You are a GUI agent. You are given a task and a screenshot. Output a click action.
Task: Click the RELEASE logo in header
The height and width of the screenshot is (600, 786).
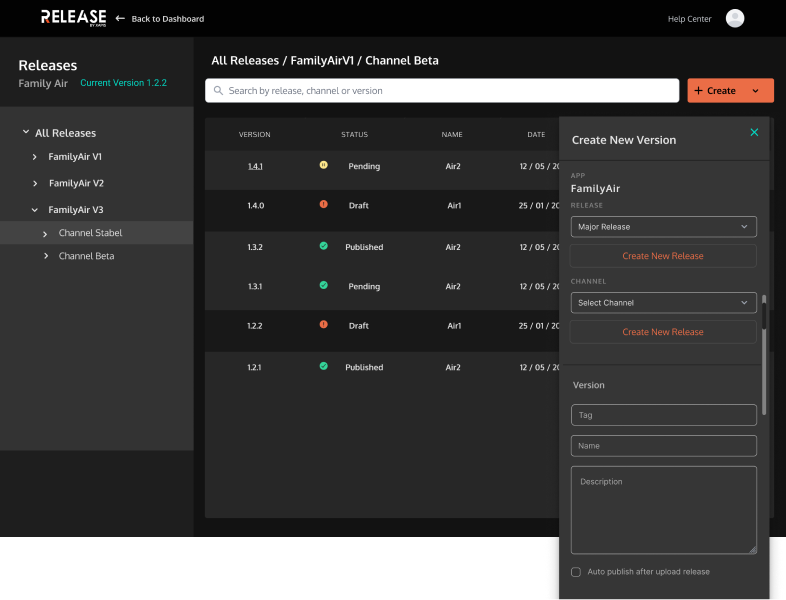[x=73, y=18]
